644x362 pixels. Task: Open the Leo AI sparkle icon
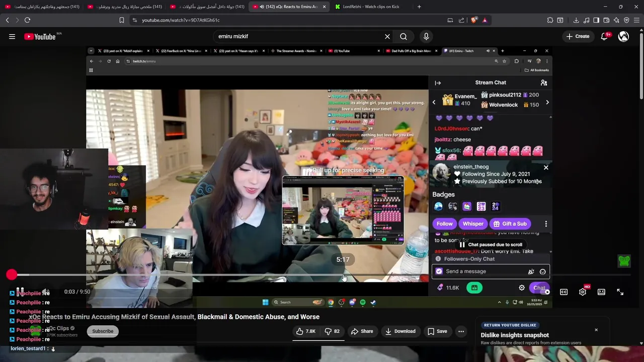616,20
